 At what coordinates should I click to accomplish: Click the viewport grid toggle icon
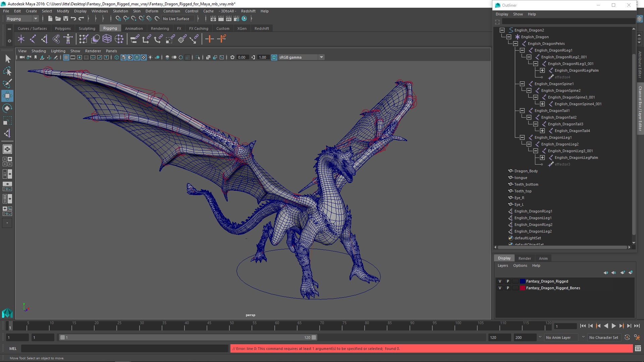(x=66, y=57)
